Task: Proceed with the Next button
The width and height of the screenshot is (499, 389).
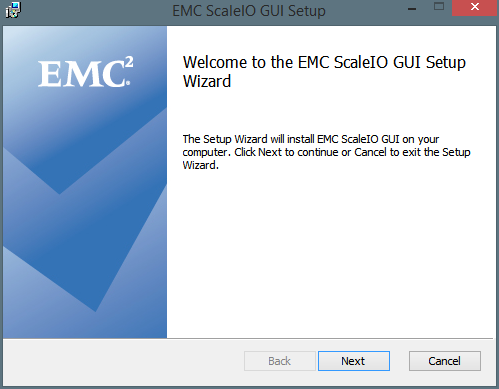Action: tap(354, 361)
